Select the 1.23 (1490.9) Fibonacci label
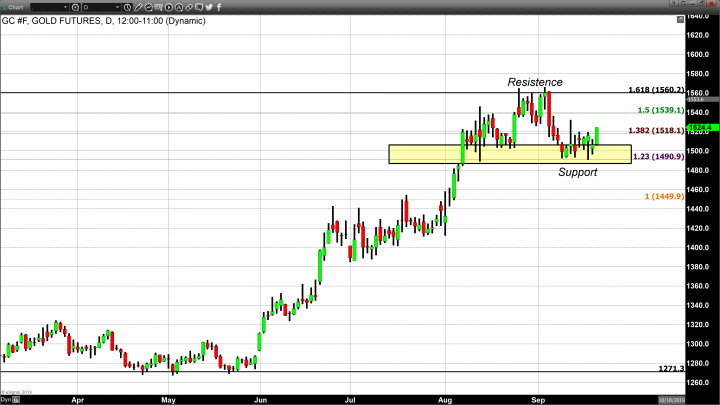Viewport: 720px width, 405px height. click(x=659, y=157)
